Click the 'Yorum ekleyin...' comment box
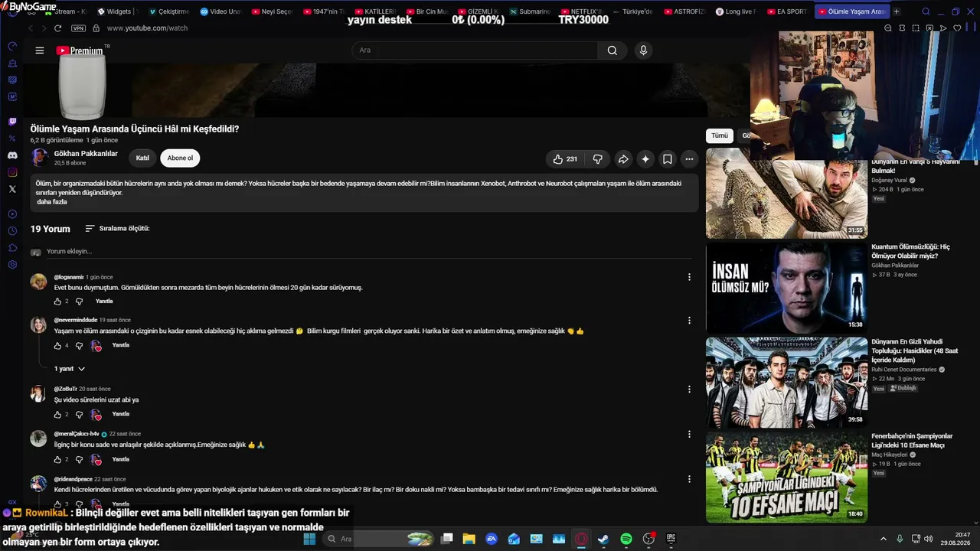The height and width of the screenshot is (551, 980). click(367, 252)
